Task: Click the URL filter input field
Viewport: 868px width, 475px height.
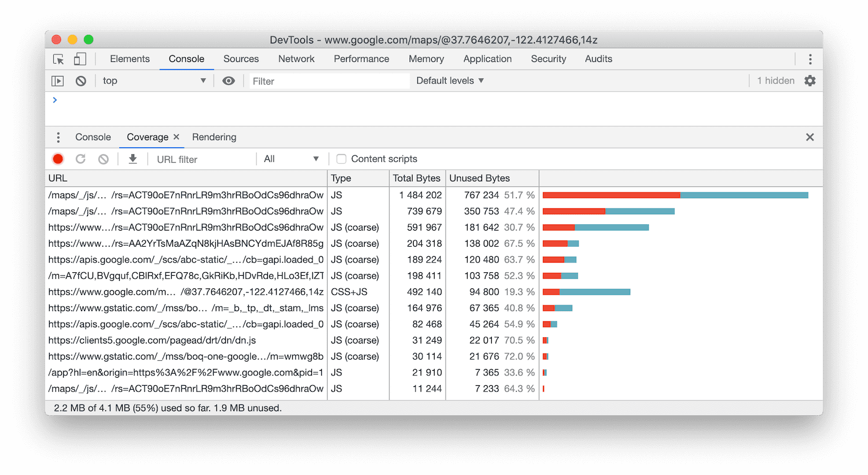Action: 203,159
